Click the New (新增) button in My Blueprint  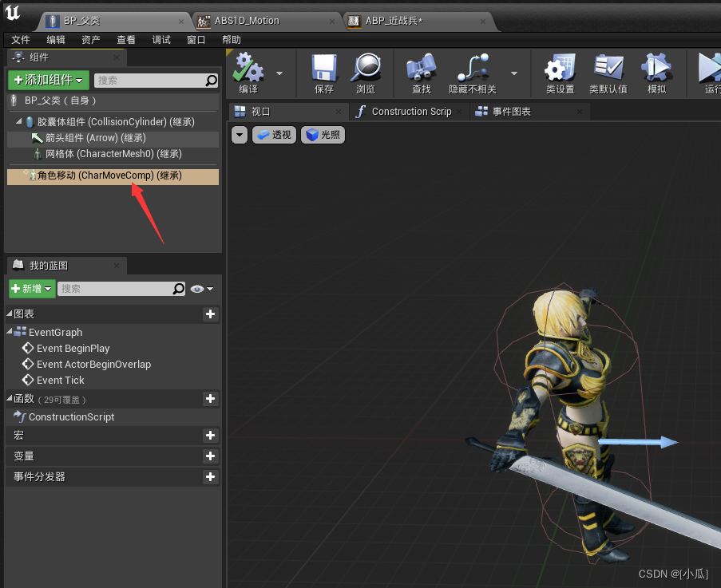(x=32, y=289)
